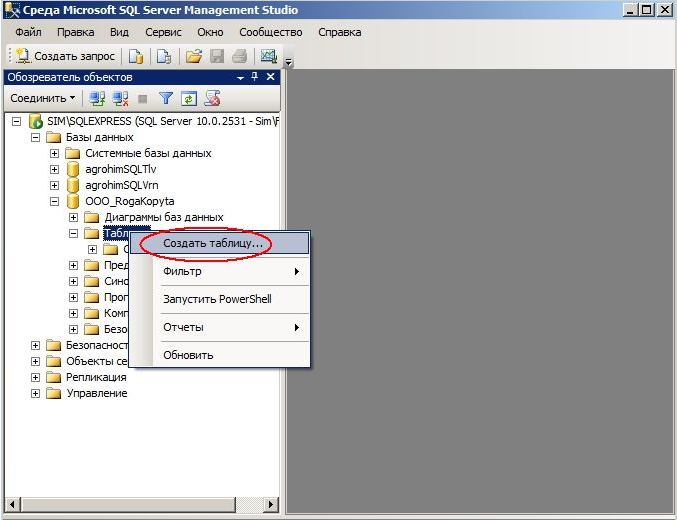The width and height of the screenshot is (677, 520).
Task: Click the new query document icon next to it
Action: 164,56
